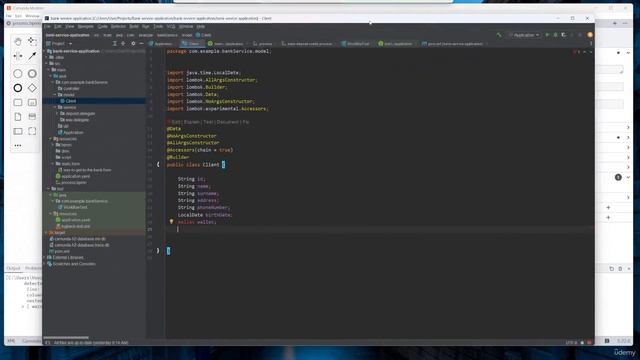This screenshot has height=360, width=640.
Task: Click the Document link above @Data annotation
Action: pos(228,122)
